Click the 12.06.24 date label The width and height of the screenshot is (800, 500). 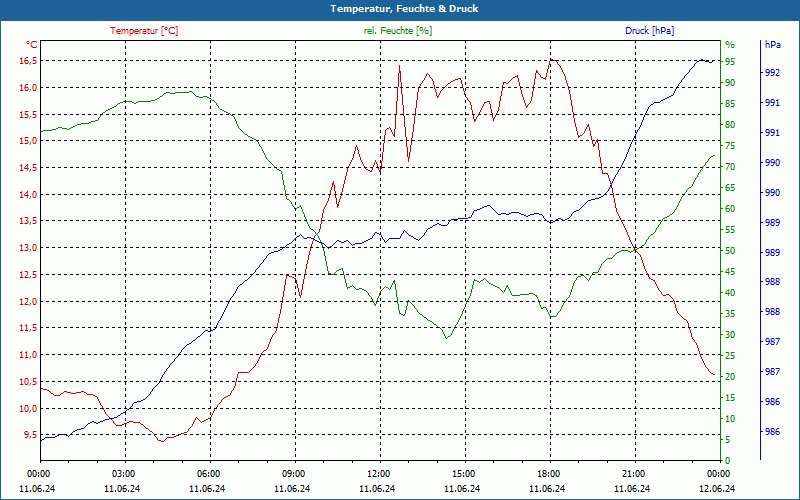(x=717, y=488)
